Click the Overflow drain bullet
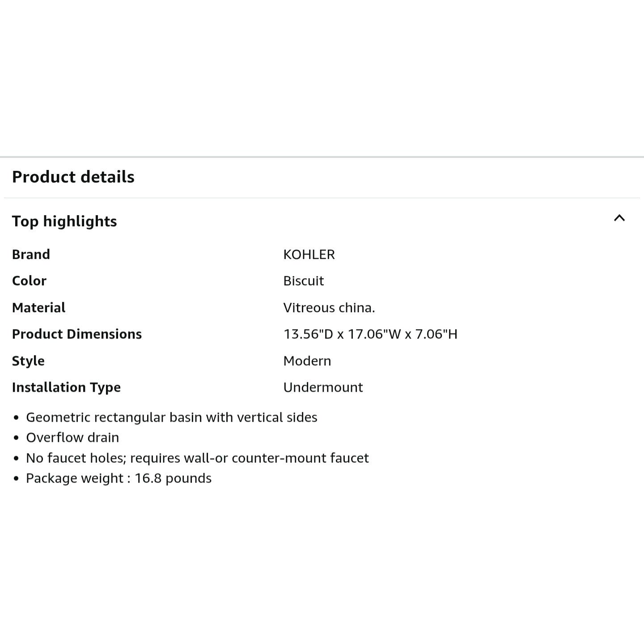Screen dimensions: 644x644 (x=72, y=437)
